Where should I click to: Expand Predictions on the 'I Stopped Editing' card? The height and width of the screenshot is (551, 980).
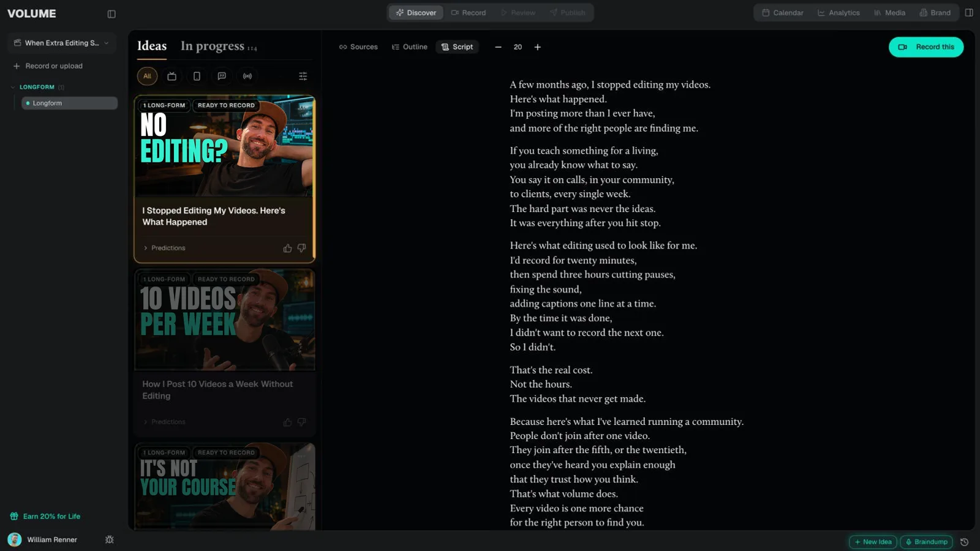(164, 248)
